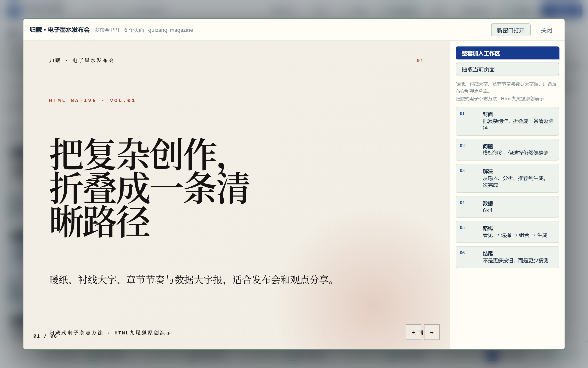The height and width of the screenshot is (368, 588).
Task: Click the dialog title 归藏 • 电子墨水发布会
Action: [60, 30]
